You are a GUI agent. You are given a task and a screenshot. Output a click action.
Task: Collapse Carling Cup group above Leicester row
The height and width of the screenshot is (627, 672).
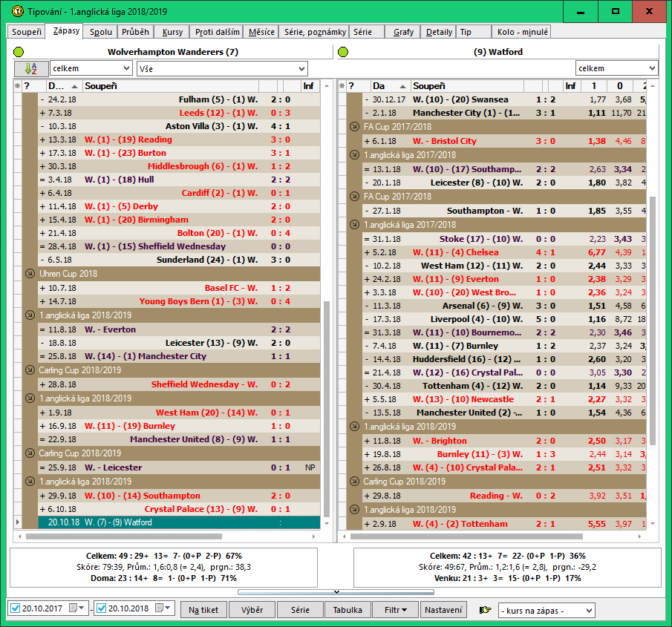pos(30,453)
